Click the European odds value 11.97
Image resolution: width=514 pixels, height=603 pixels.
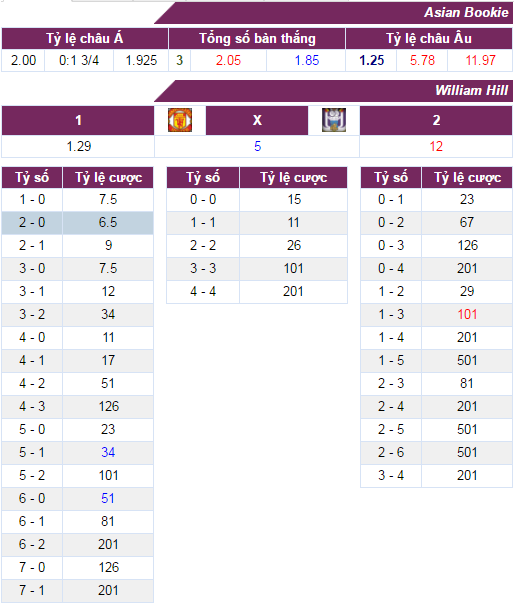(480, 60)
